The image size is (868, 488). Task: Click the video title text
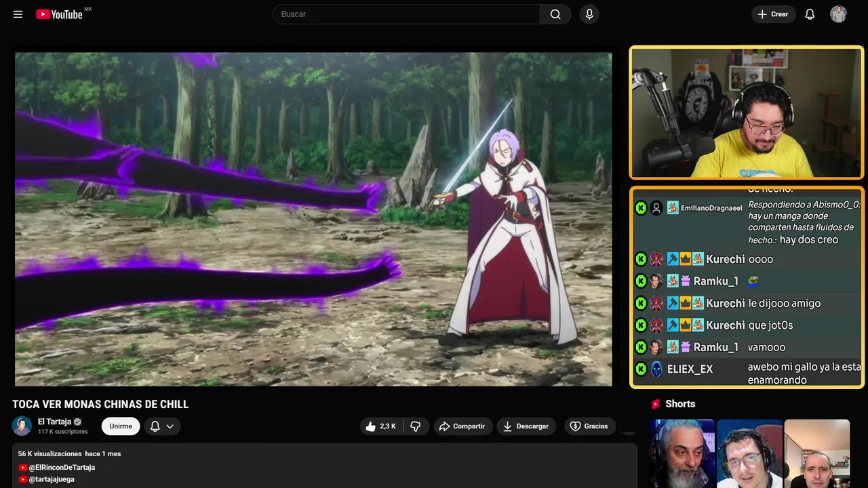[100, 404]
